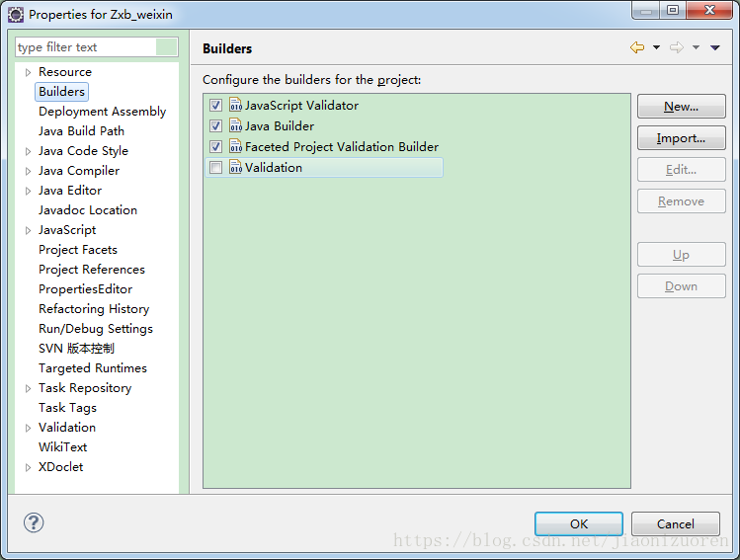Expand the Resource tree node
740x560 pixels.
tap(28, 72)
